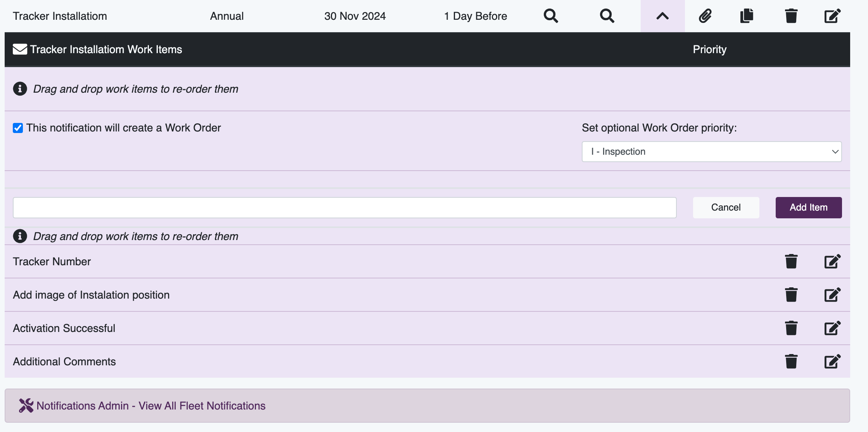Click the Priority column header
The image size is (868, 432).
pyautogui.click(x=710, y=49)
